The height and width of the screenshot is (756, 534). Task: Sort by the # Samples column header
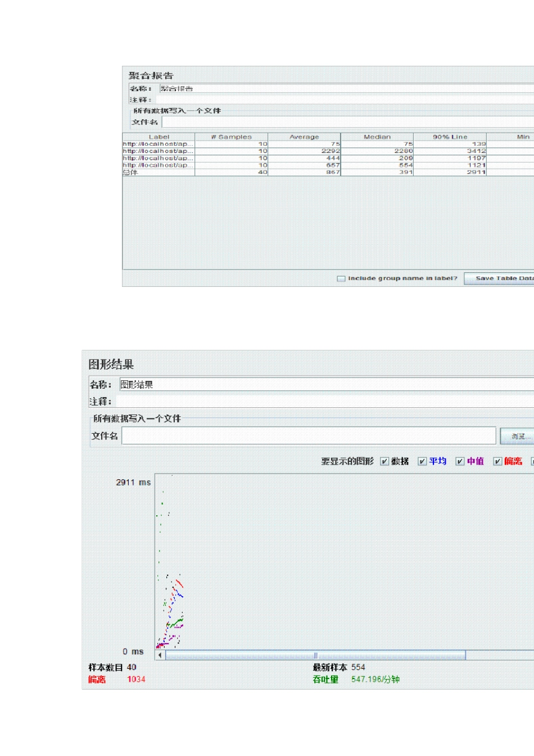[x=232, y=137]
